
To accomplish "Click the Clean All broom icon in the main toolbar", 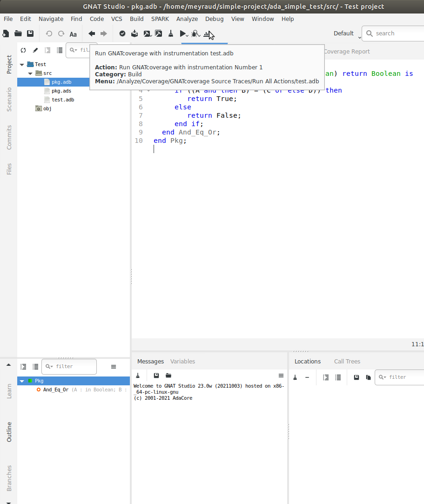I will [x=171, y=34].
